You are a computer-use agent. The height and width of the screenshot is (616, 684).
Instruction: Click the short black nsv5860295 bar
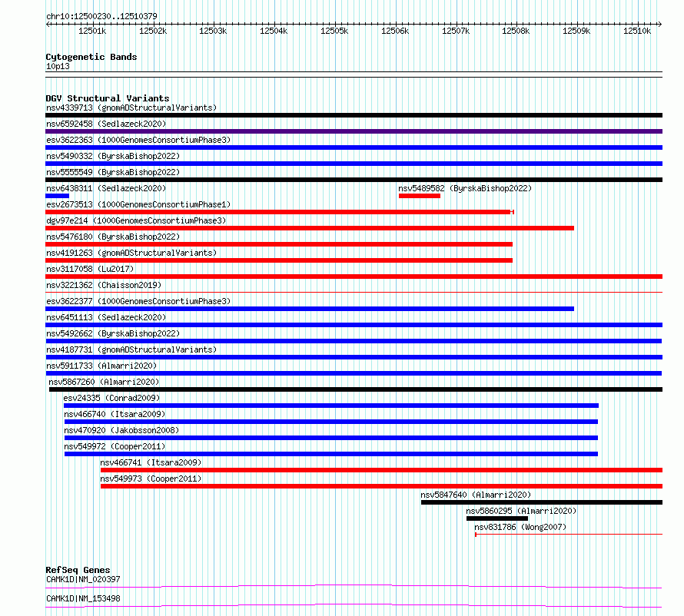click(497, 518)
